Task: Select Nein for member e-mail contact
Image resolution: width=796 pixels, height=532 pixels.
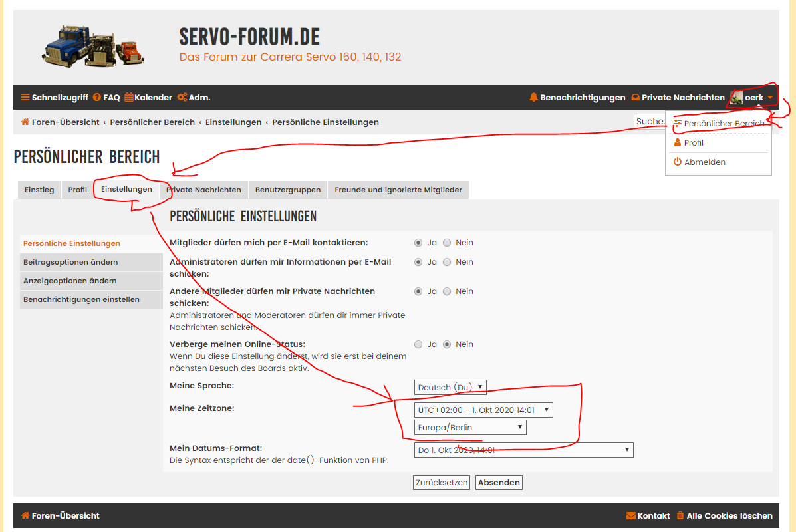Action: (x=447, y=243)
